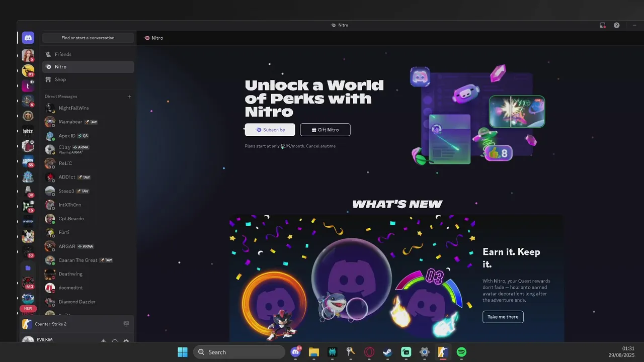Viewport: 644px width, 362px height.
Task: Click the Counter-Strike 2 activity icon
Action: [27, 324]
